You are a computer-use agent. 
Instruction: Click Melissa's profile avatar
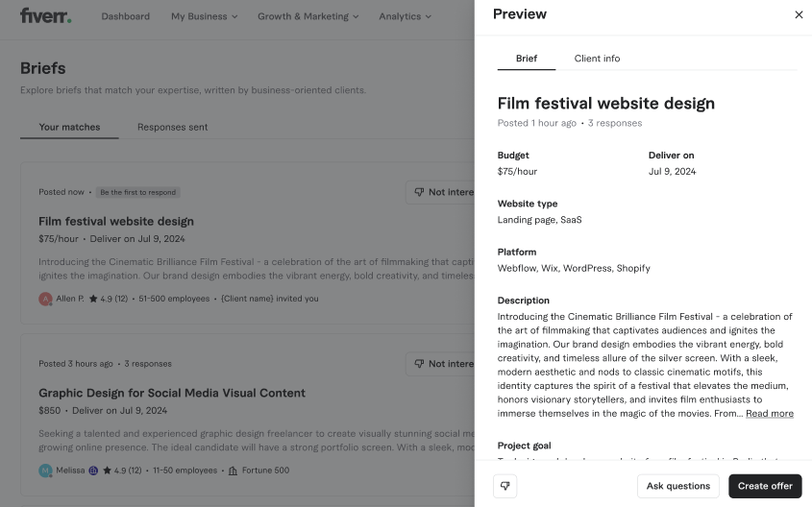tap(45, 471)
